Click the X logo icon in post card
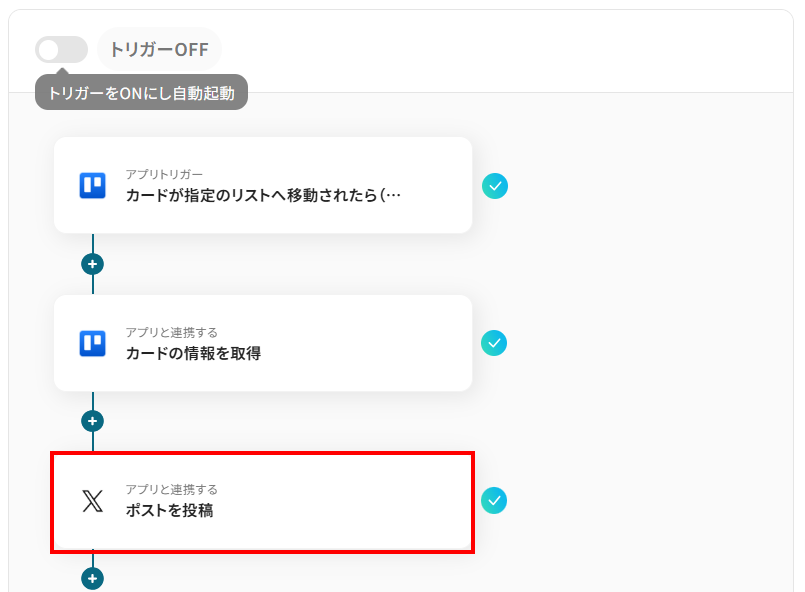 (x=92, y=501)
